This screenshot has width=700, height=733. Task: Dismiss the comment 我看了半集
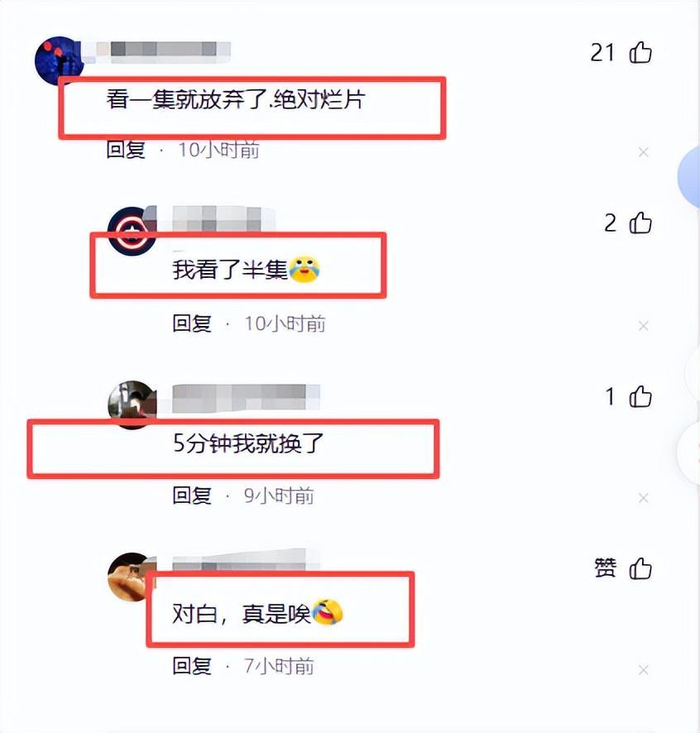(644, 325)
